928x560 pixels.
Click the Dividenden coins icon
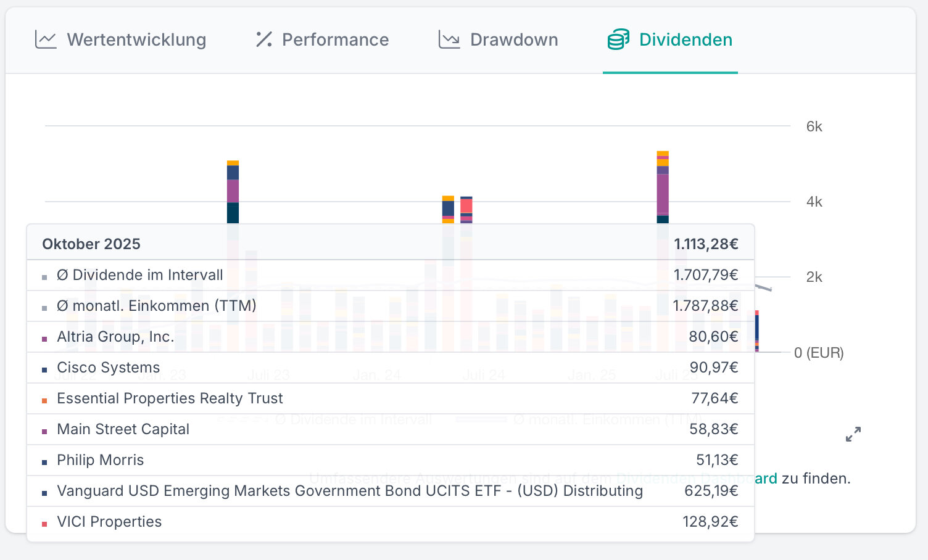click(618, 39)
